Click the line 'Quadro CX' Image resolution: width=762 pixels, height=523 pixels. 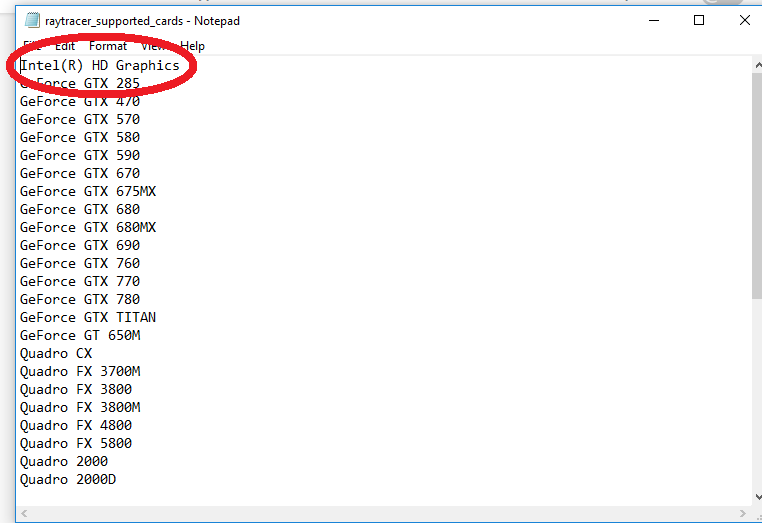(56, 353)
